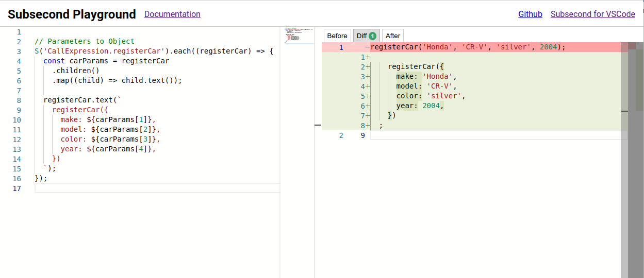Image resolution: width=644 pixels, height=278 pixels.
Task: Click the empty line 17 in editor
Action: pos(157,188)
